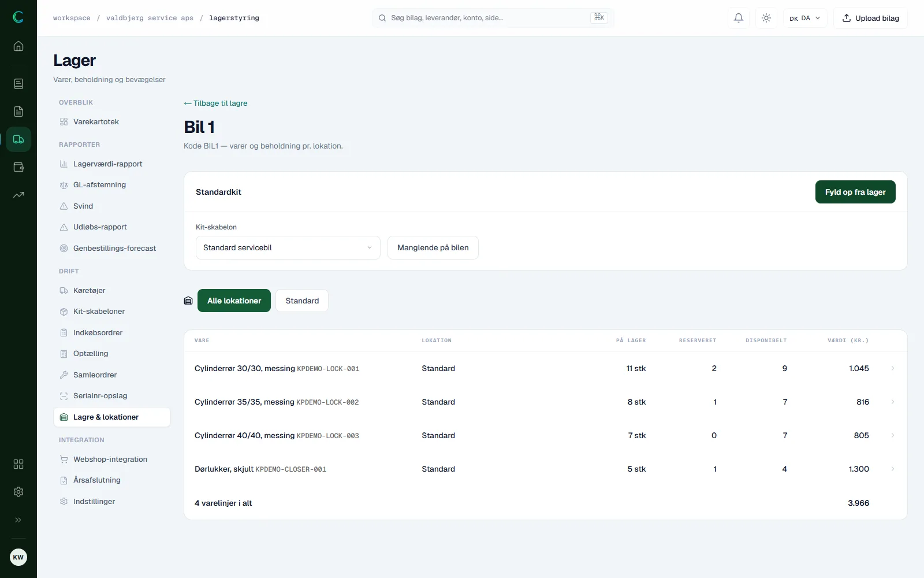Open Kit-skabelon dropdown Standard servicebil

tap(288, 247)
